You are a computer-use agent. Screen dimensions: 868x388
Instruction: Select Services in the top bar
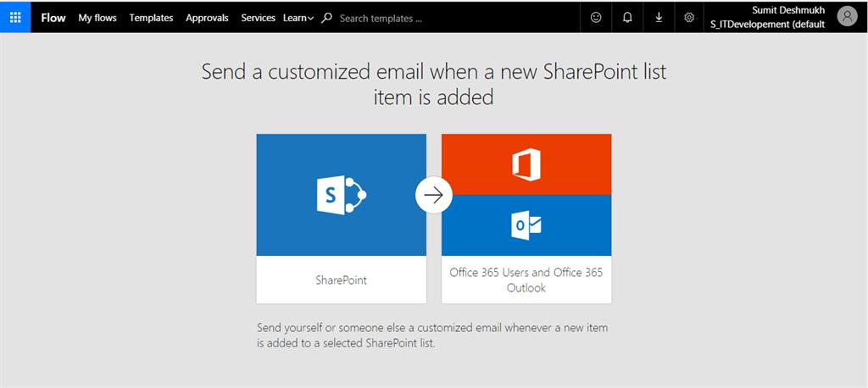[x=258, y=18]
